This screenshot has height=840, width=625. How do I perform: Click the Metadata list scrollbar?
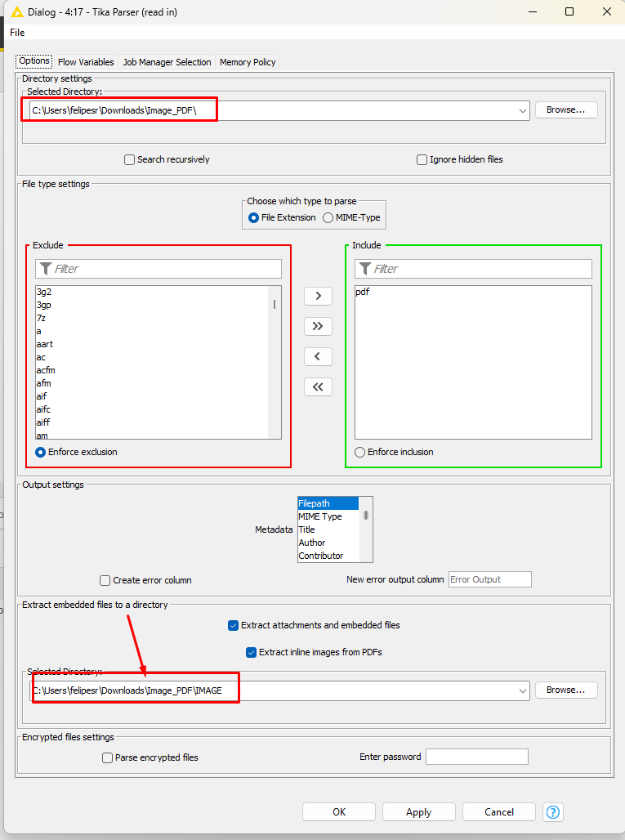click(x=366, y=516)
